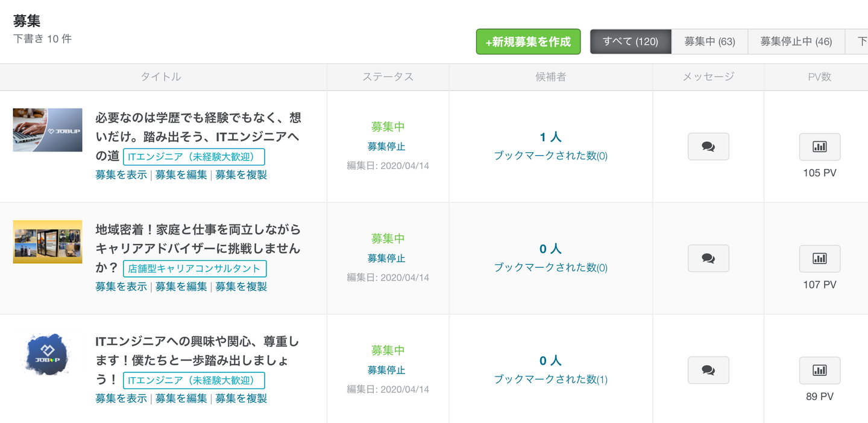Click ブックマークされた数(1) link

click(x=550, y=380)
